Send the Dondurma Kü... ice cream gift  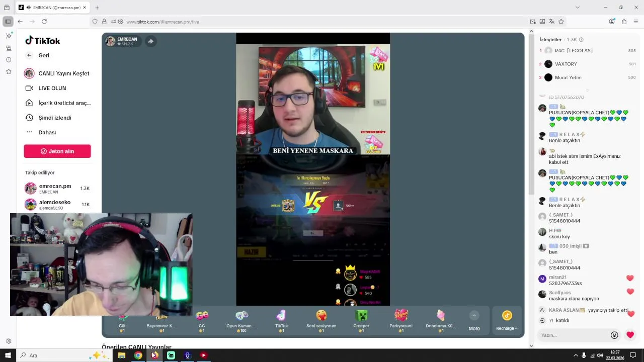441,322
